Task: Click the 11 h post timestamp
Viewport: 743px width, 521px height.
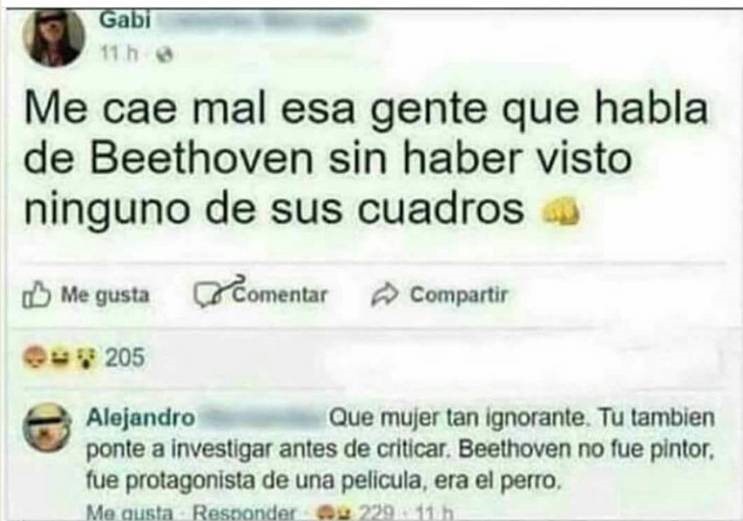Action: (118, 55)
